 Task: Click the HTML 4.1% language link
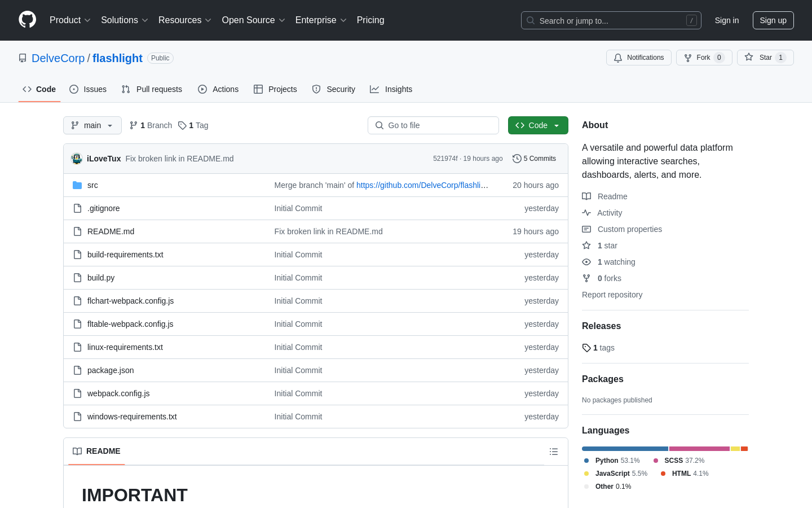pos(685,474)
